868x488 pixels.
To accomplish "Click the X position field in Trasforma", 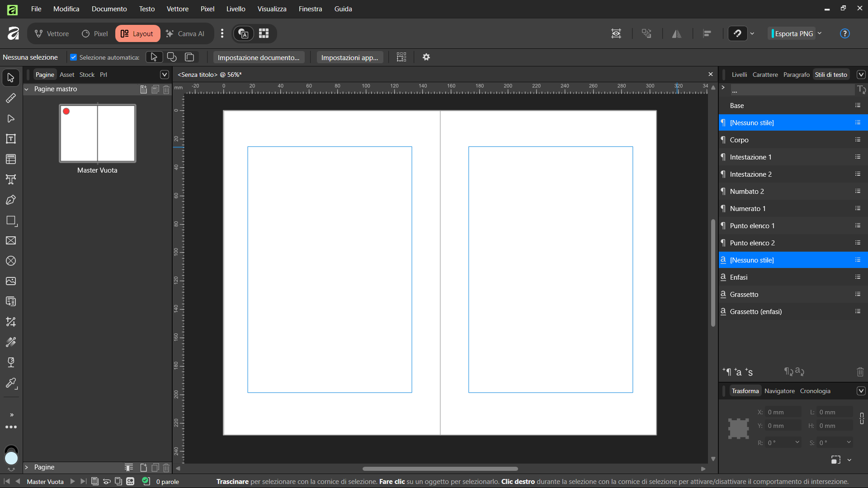I will click(783, 412).
